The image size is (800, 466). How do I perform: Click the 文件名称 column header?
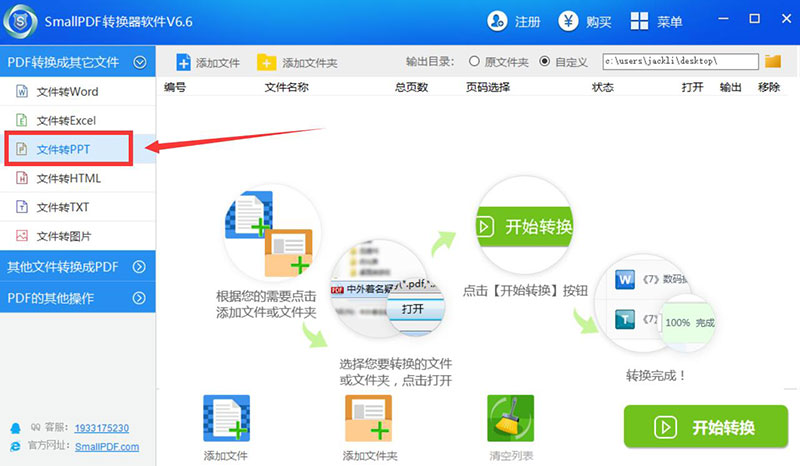[286, 87]
